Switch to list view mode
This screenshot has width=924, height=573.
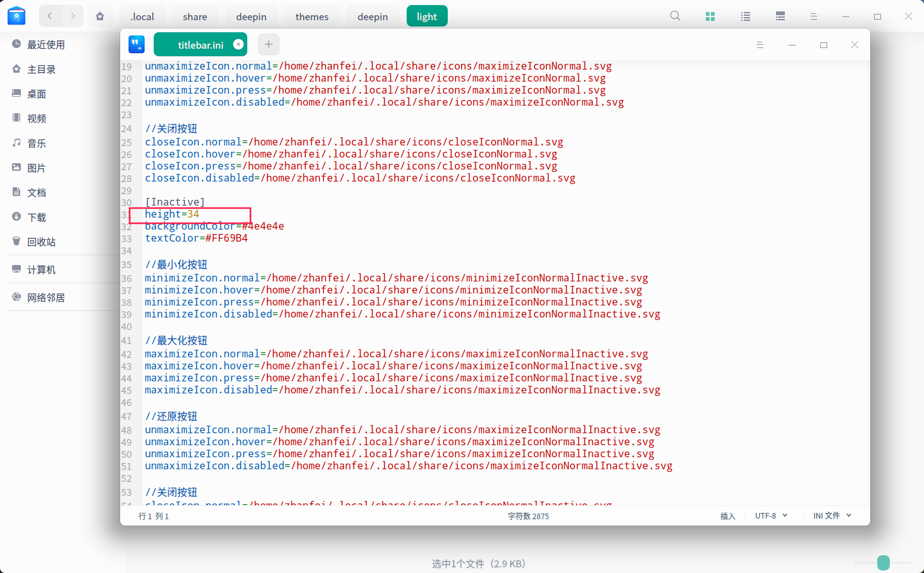[x=746, y=16]
